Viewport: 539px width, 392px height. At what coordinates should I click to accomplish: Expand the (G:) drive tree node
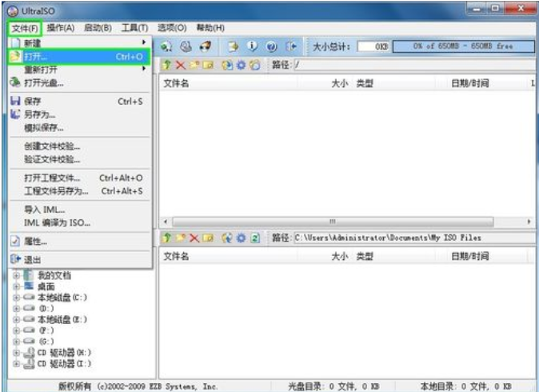[x=16, y=342]
